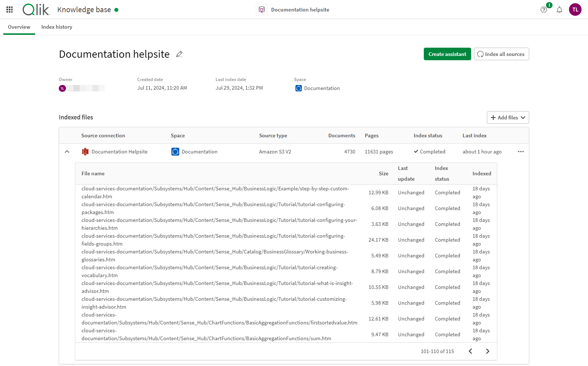Open the TL user profile avatar
This screenshot has width=588, height=366.
(x=575, y=10)
